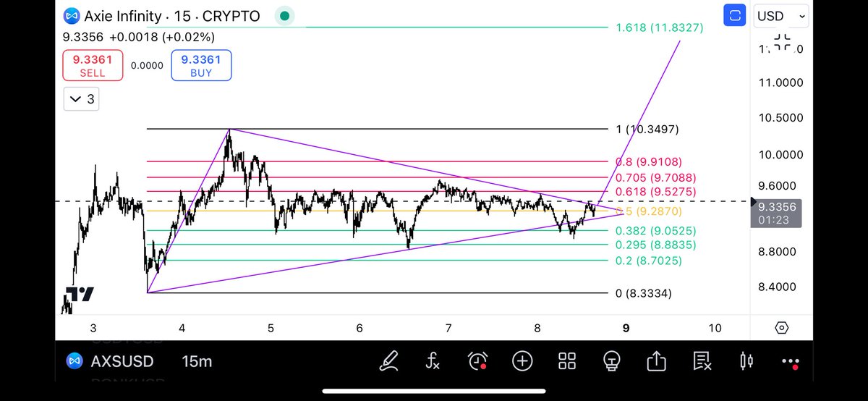Change chart type via candlestick icon
Viewport: 868px width, 401px height.
[x=746, y=360]
